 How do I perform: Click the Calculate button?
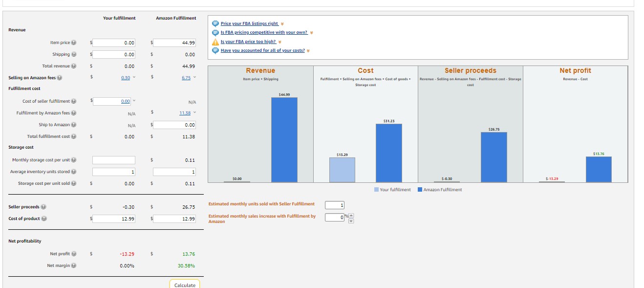[185, 285]
